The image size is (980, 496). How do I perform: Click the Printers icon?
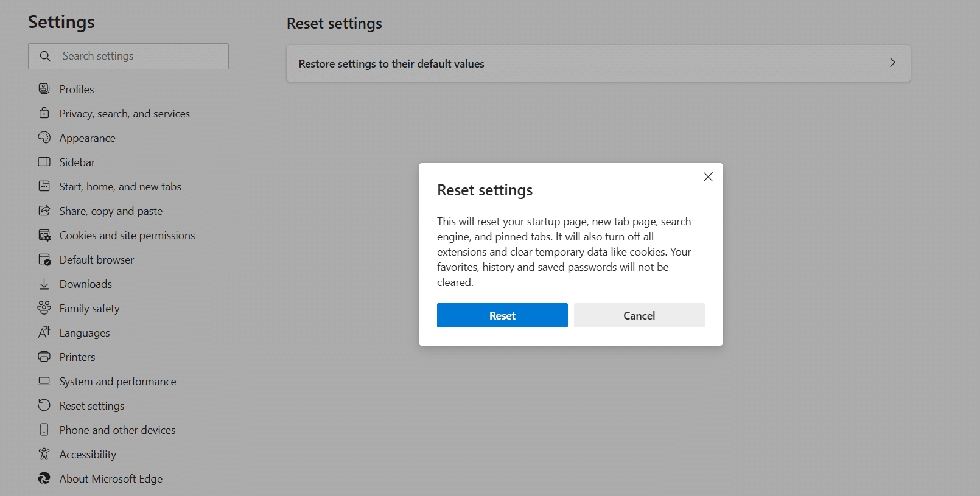click(x=44, y=357)
